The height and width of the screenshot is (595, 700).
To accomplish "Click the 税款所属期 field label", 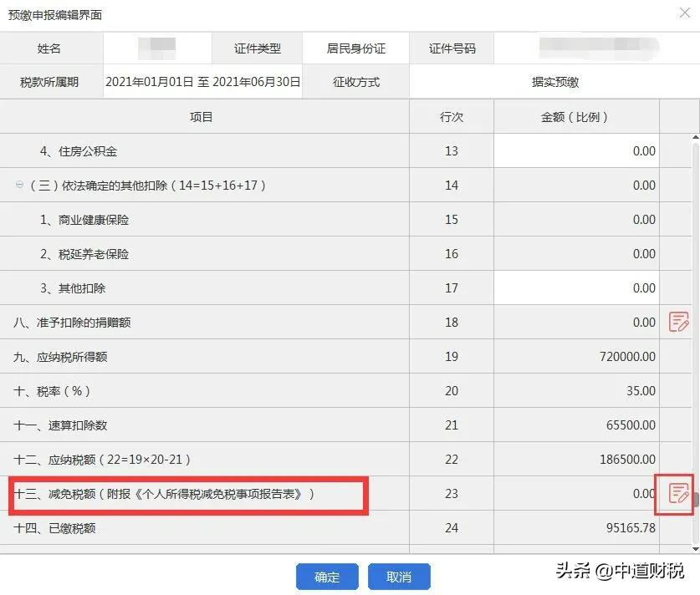I will click(x=49, y=82).
